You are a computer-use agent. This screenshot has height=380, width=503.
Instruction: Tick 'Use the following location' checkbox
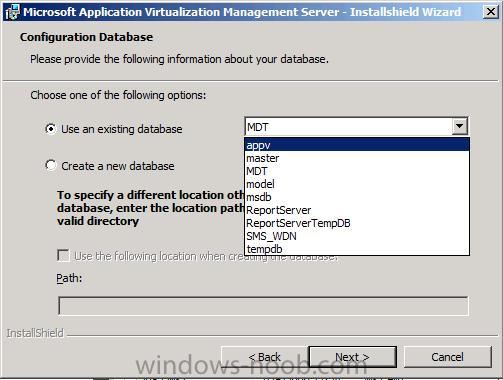[63, 256]
